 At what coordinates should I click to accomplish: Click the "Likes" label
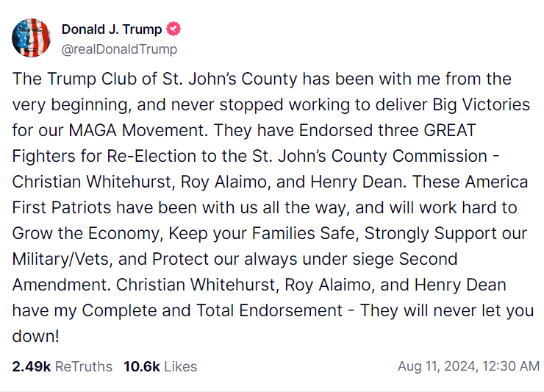point(180,366)
